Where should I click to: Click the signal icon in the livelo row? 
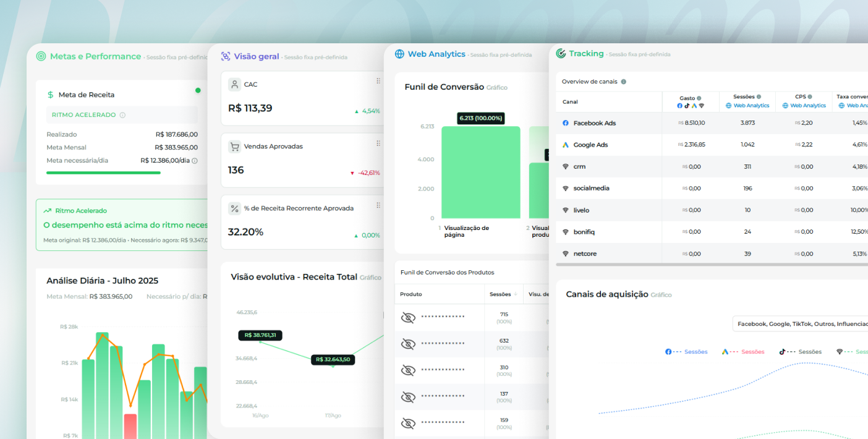coord(565,210)
